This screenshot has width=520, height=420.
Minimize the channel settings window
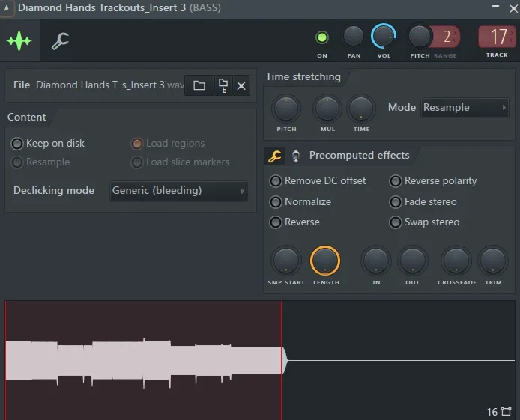(495, 7)
